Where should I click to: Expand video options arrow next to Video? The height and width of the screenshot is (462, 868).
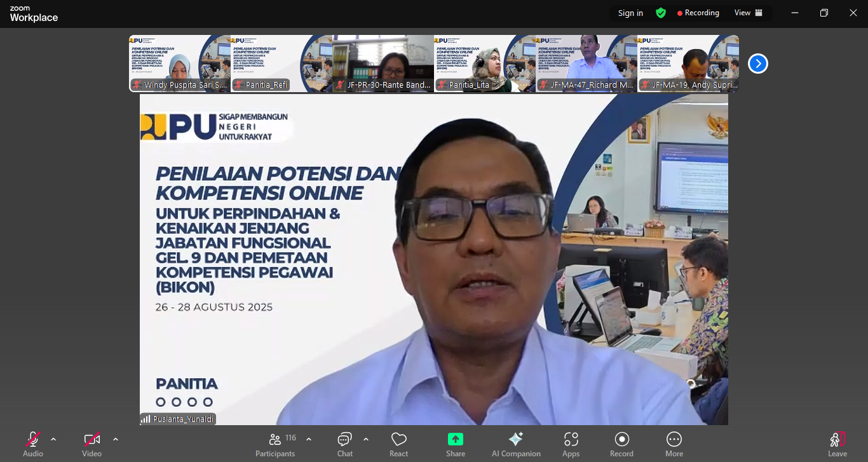[116, 439]
